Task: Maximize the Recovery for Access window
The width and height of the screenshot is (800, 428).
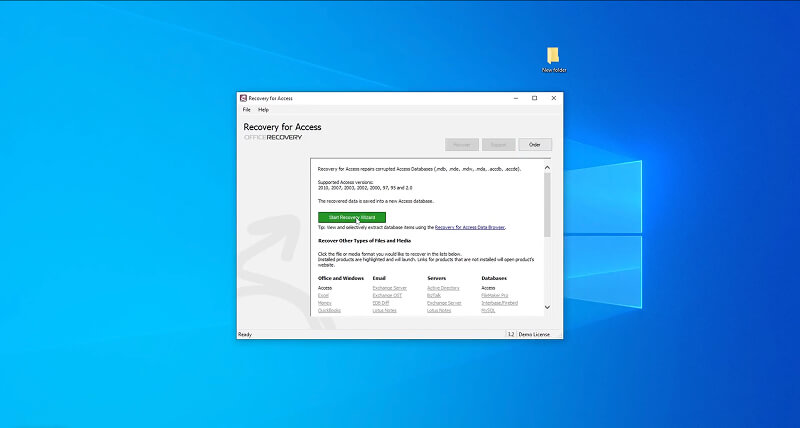Action: [534, 98]
